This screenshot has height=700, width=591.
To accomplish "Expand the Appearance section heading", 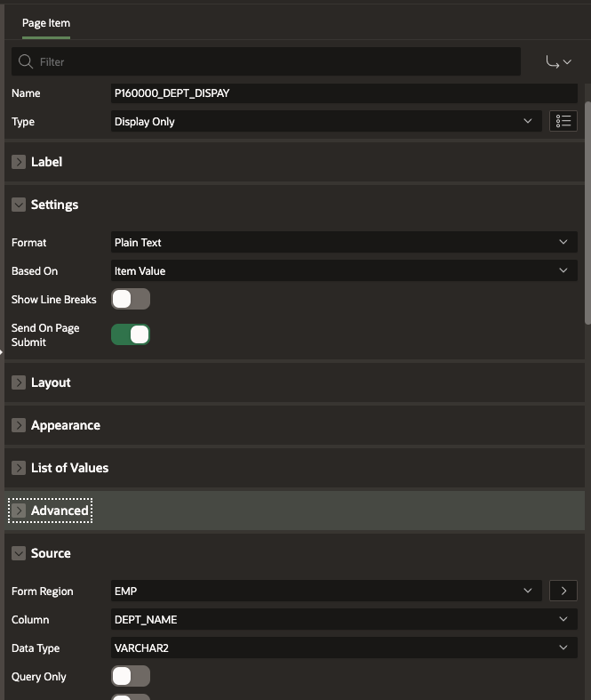I will point(66,425).
